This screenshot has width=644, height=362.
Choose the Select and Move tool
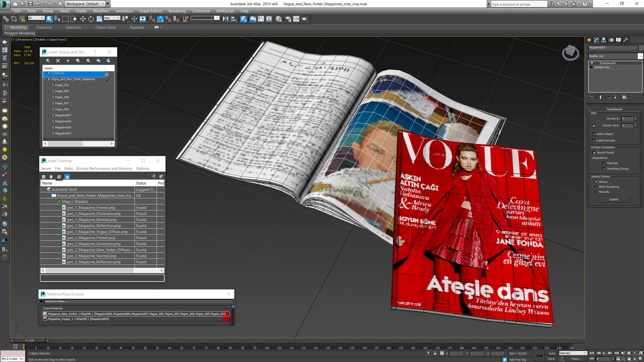point(83,19)
